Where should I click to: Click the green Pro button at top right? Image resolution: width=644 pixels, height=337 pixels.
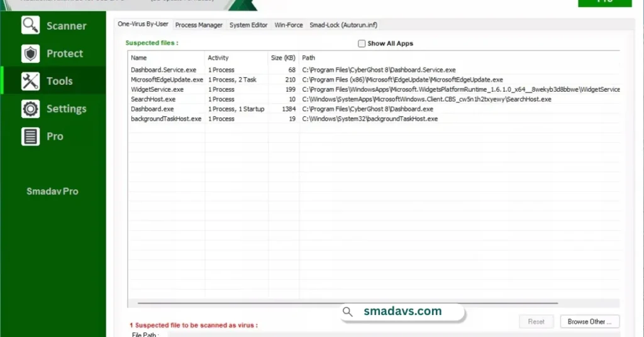coord(604,3)
